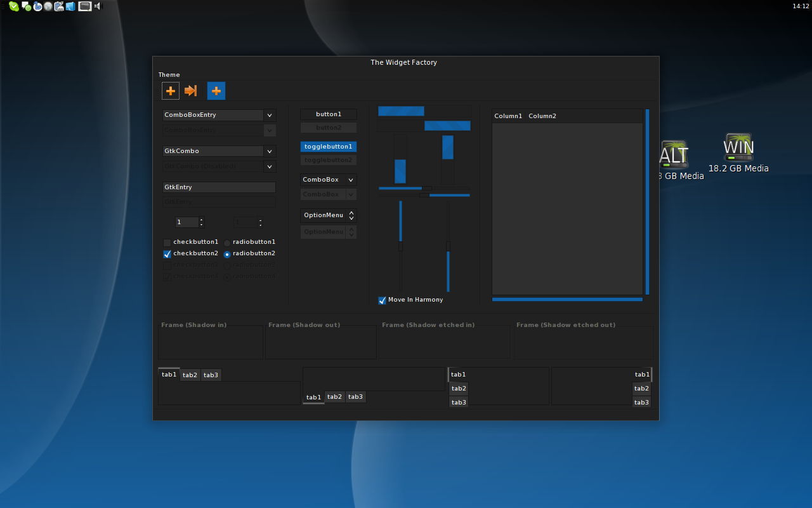
Task: Open the volume speaker icon in panel
Action: [x=98, y=6]
